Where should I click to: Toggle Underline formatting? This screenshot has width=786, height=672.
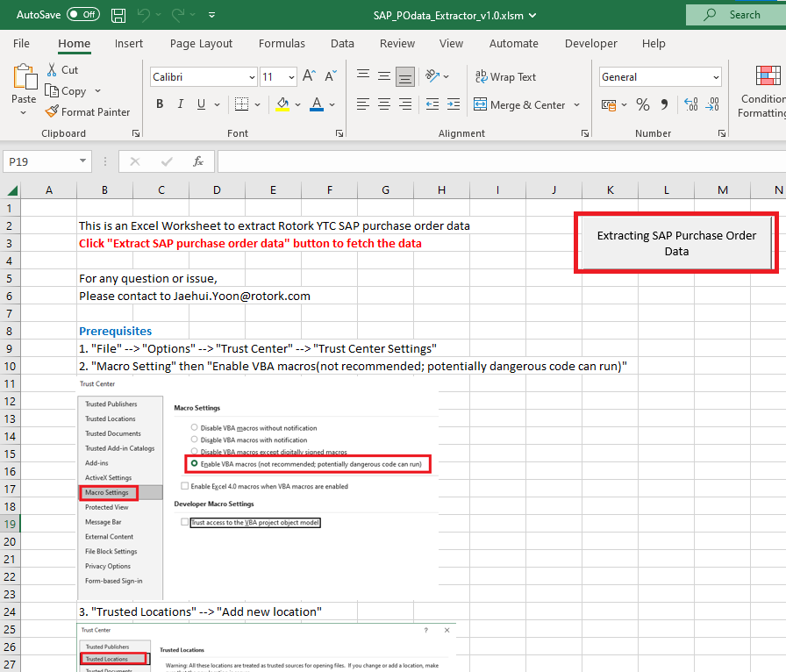pyautogui.click(x=201, y=104)
